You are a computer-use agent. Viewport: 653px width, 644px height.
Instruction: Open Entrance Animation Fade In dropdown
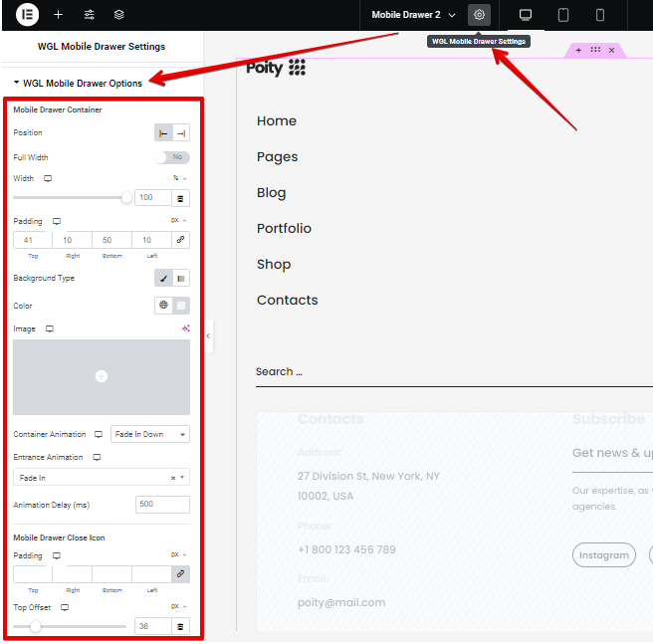click(102, 478)
